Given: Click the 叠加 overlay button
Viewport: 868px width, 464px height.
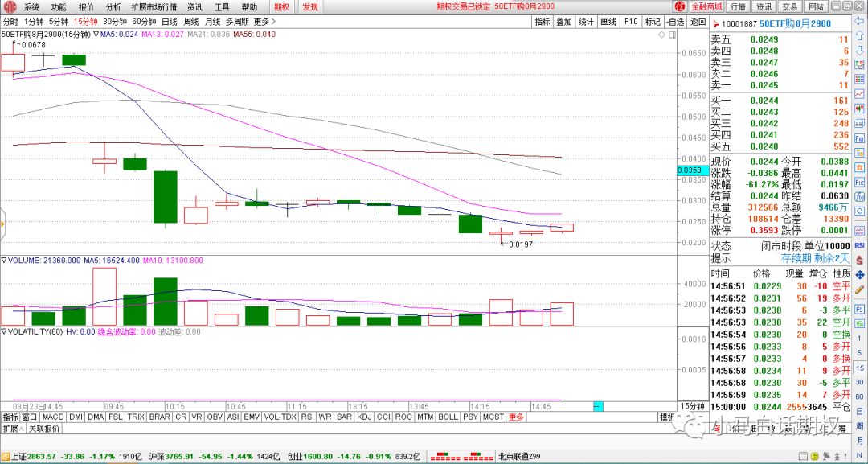Looking at the screenshot, I should [x=564, y=22].
